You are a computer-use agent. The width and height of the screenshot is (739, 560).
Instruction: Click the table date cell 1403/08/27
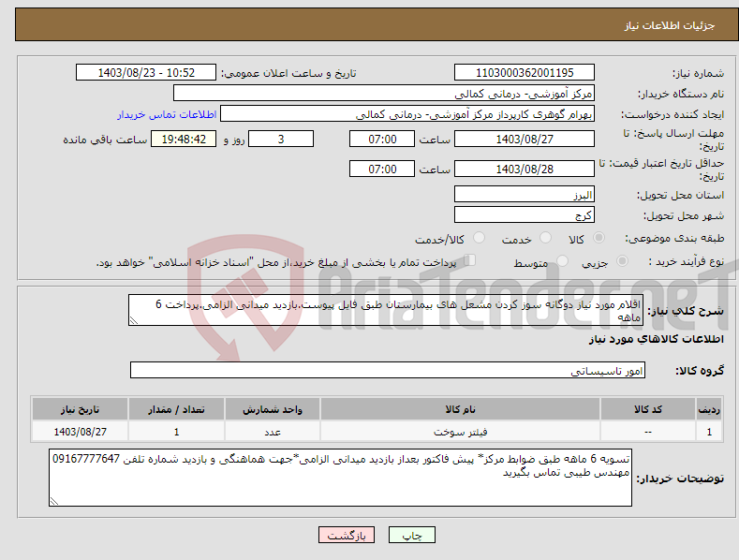pyautogui.click(x=81, y=432)
